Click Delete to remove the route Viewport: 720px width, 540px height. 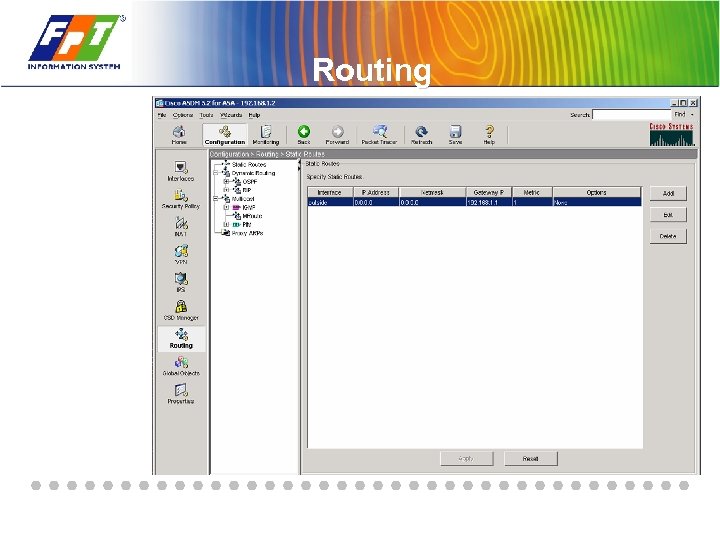coord(668,236)
